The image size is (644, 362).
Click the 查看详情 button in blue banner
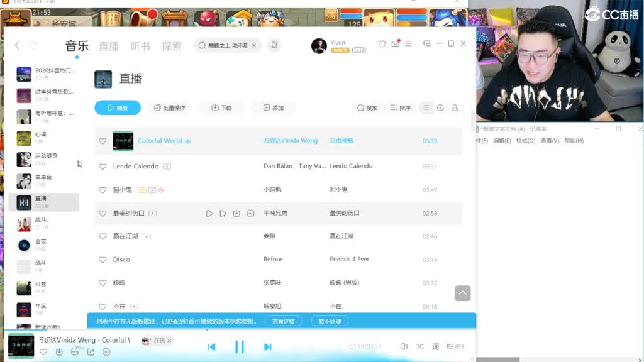pyautogui.click(x=284, y=321)
